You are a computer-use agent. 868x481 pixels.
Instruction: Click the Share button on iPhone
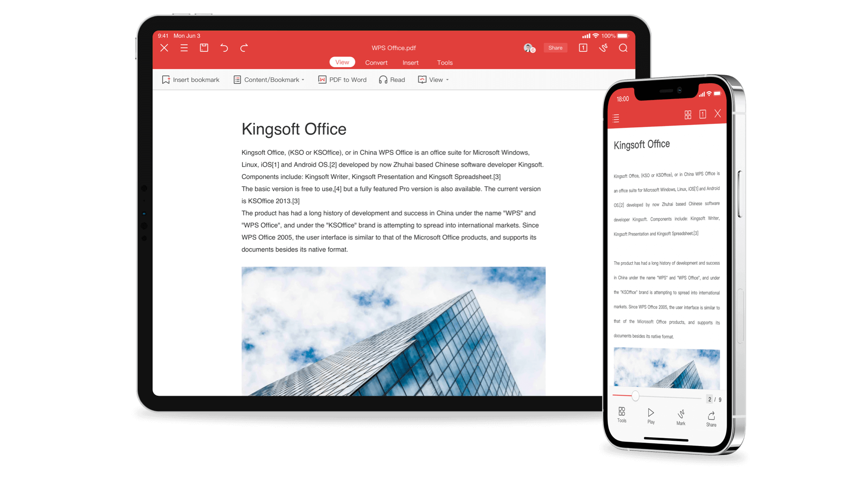(x=711, y=420)
